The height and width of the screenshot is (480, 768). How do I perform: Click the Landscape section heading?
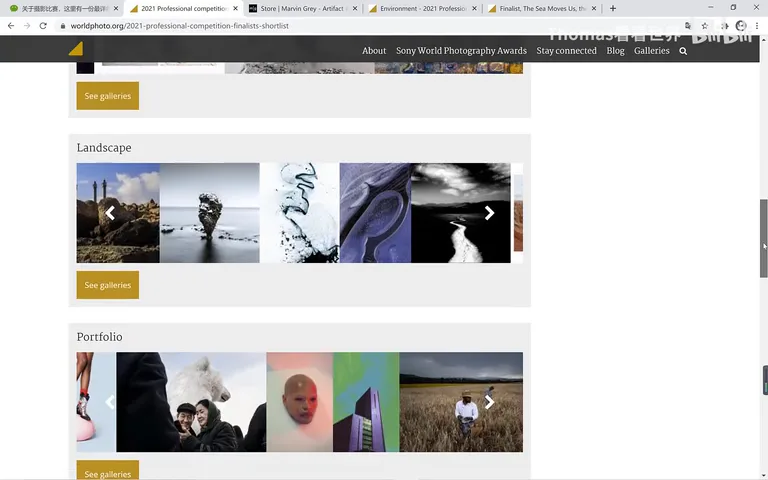click(104, 148)
